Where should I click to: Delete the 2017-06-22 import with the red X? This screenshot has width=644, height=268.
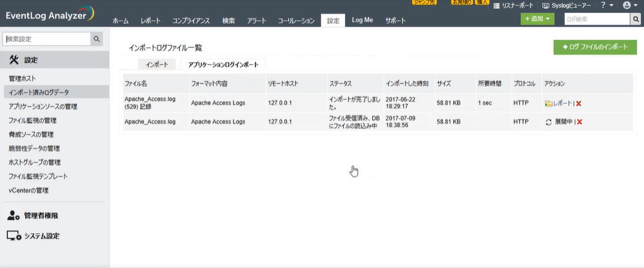coord(579,103)
